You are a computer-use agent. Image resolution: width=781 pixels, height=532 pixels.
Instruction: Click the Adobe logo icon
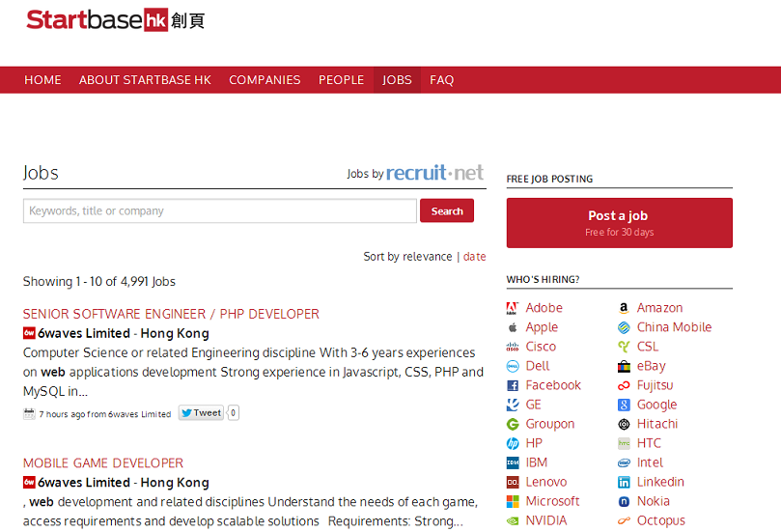point(512,308)
